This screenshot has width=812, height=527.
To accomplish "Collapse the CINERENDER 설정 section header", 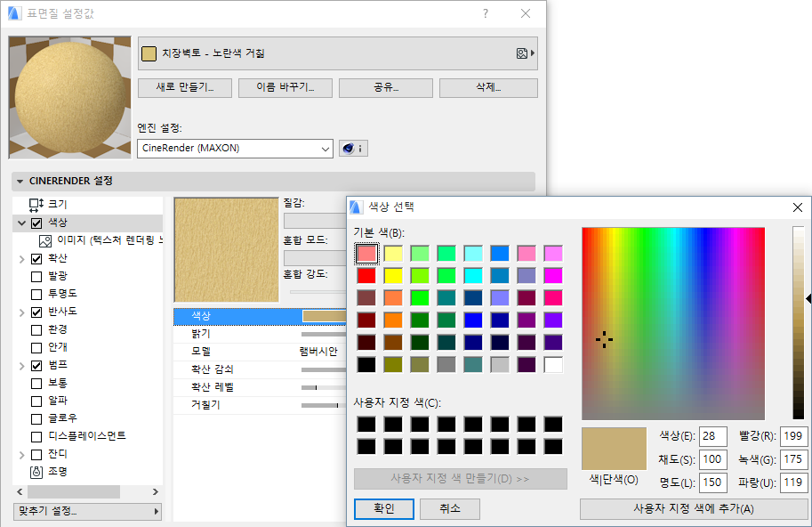I will pos(20,181).
